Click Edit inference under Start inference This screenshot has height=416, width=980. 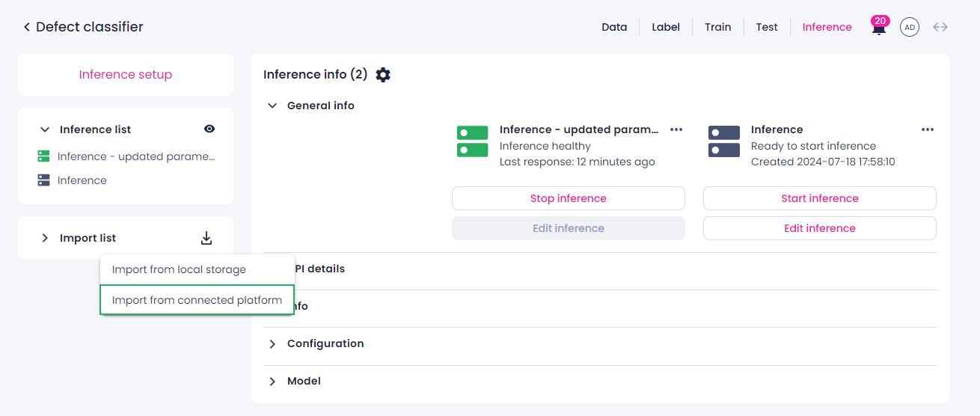pos(820,228)
